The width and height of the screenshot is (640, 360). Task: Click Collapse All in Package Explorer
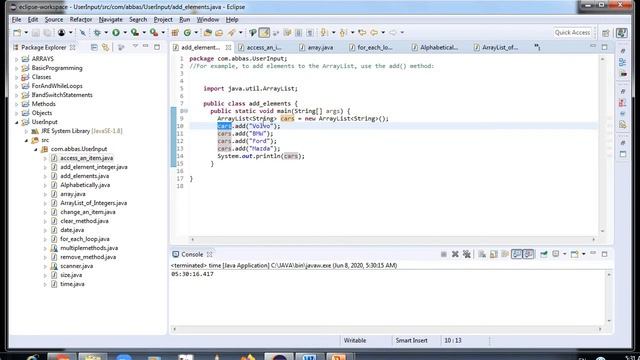click(x=94, y=47)
